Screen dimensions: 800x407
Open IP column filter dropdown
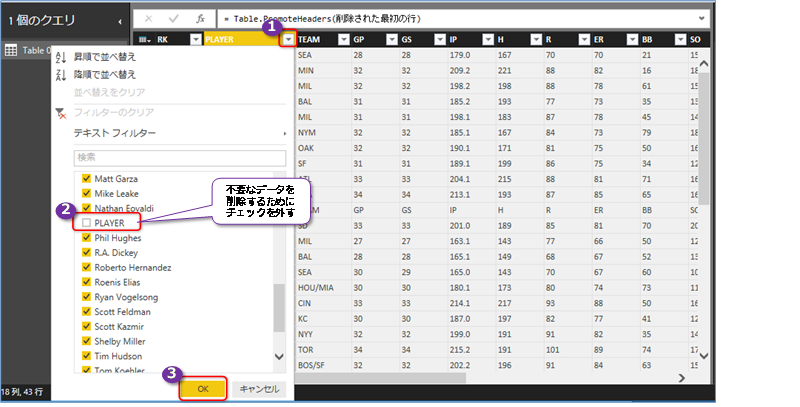pyautogui.click(x=488, y=39)
